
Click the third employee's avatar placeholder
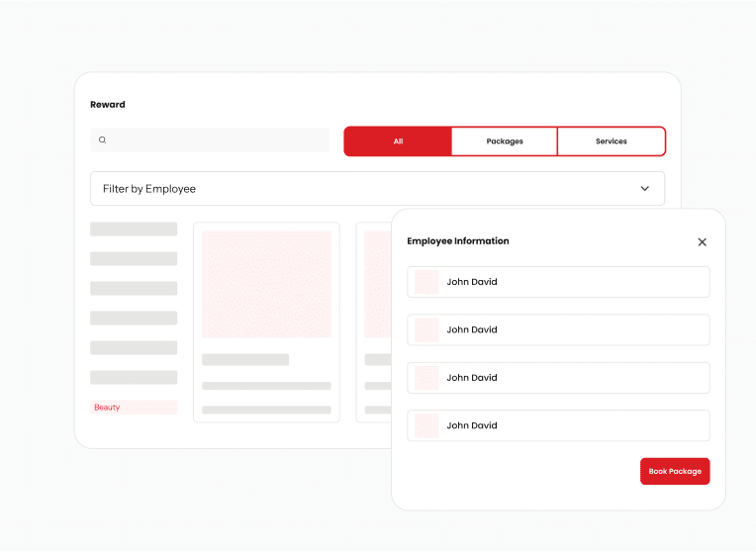point(426,378)
